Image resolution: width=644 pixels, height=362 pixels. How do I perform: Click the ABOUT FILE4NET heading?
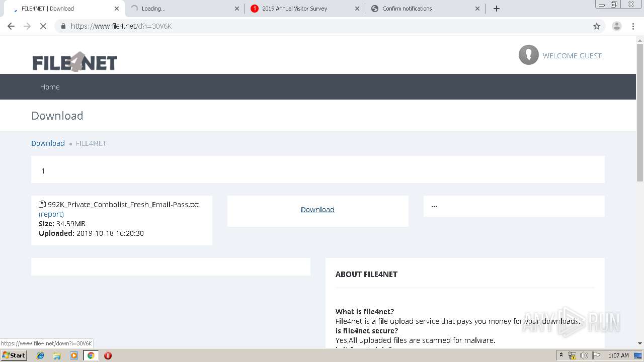pos(366,274)
